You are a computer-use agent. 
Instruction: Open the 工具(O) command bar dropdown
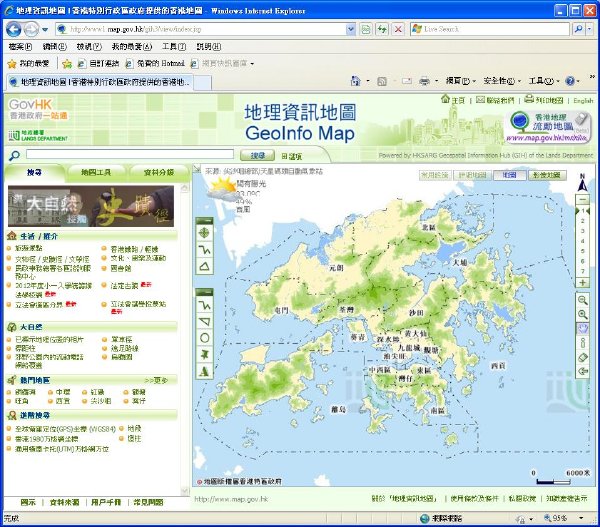[544, 81]
